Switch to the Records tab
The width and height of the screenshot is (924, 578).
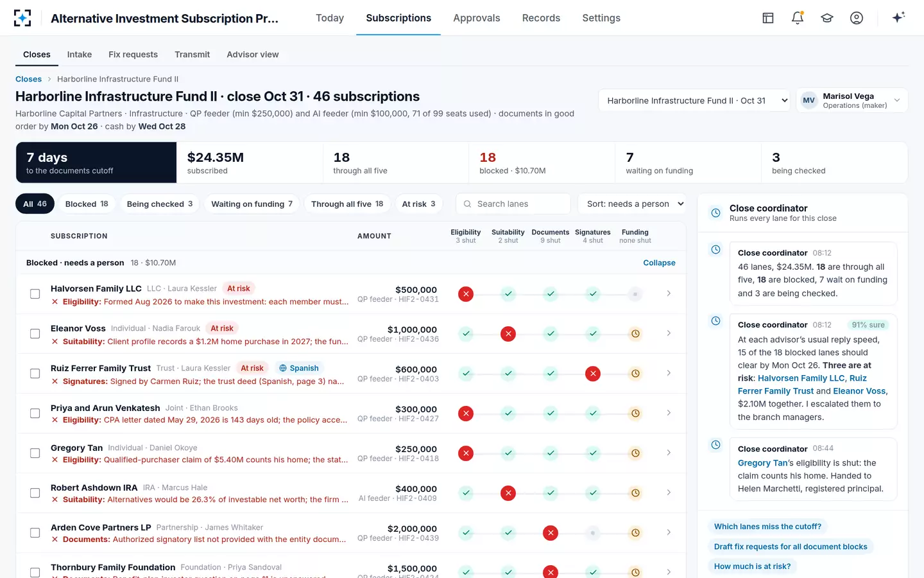(541, 18)
